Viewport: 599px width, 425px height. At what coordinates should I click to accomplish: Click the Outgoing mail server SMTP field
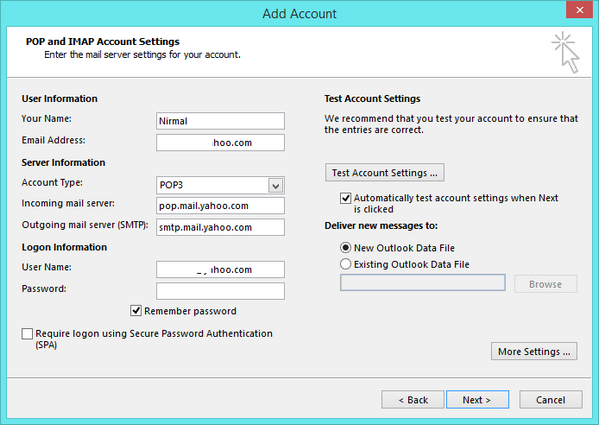click(220, 227)
